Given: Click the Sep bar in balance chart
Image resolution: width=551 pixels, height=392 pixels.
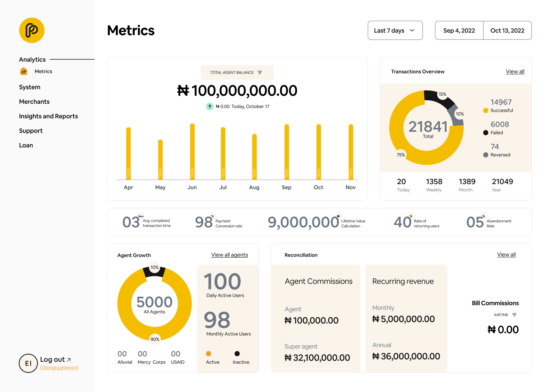Looking at the screenshot, I should pyautogui.click(x=287, y=152).
